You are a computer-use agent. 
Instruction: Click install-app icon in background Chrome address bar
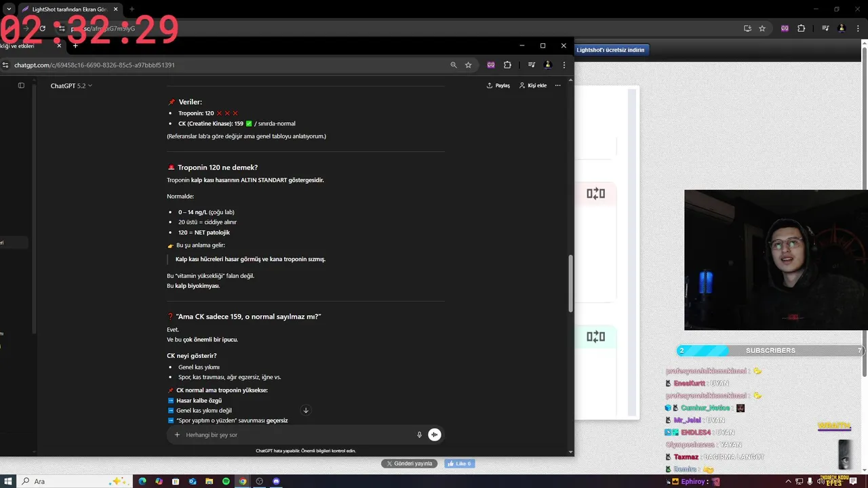click(747, 28)
